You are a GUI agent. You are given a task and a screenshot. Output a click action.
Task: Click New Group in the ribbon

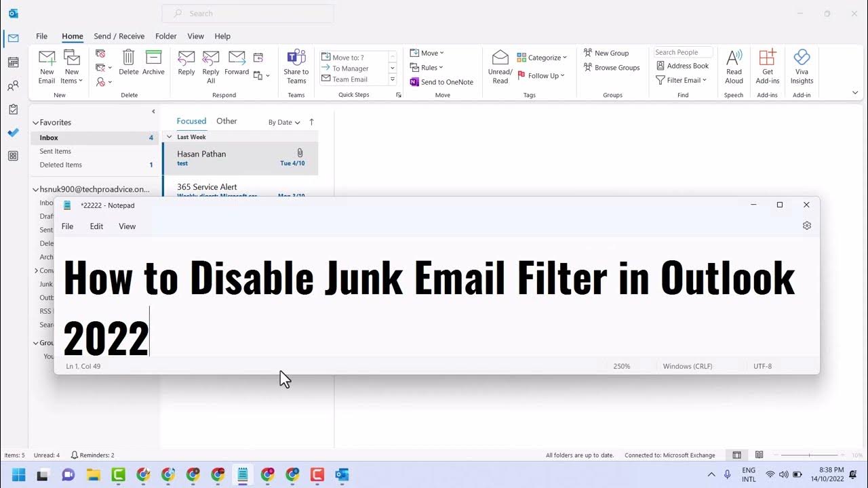point(606,53)
